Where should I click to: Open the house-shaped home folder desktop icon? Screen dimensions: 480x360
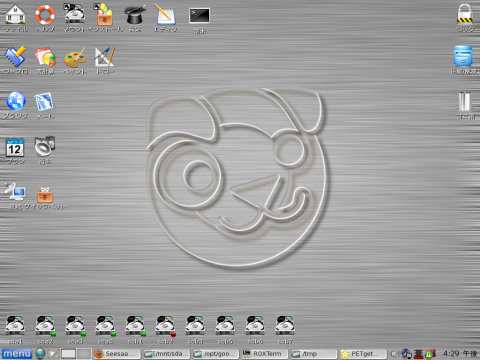coord(15,15)
